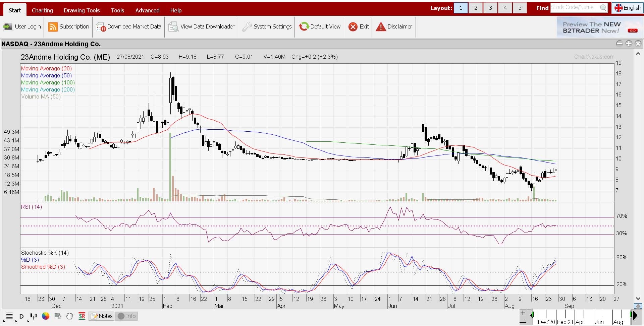Restore Default View
This screenshot has height=326, width=644.
coord(319,27)
